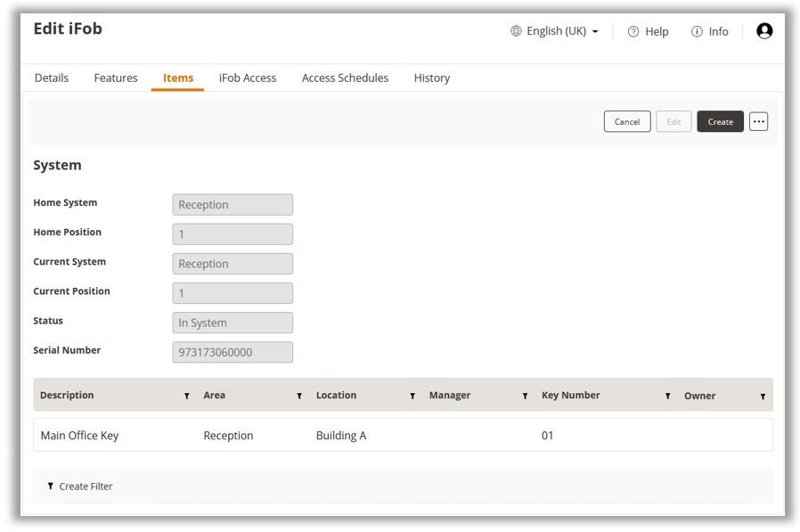Go to the Access Schedules tab

345,78
